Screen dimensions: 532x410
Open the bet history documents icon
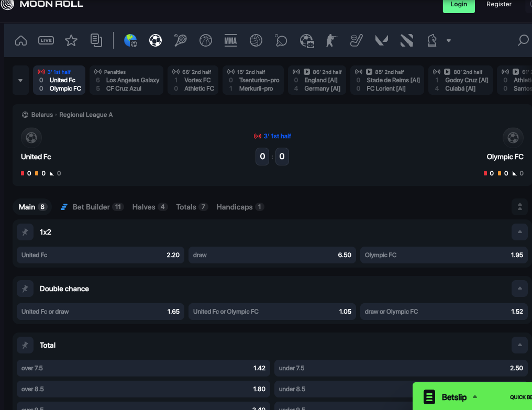point(96,40)
